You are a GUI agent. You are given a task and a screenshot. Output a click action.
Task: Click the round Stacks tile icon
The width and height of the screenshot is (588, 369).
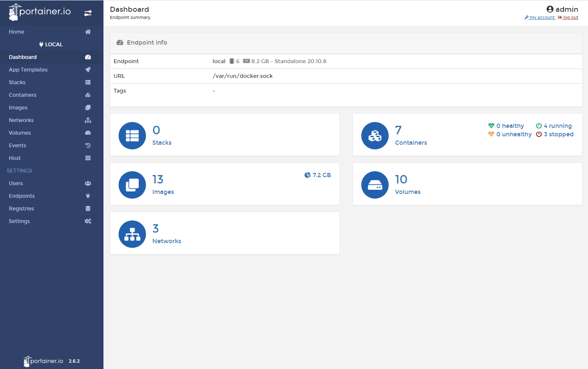tap(132, 135)
